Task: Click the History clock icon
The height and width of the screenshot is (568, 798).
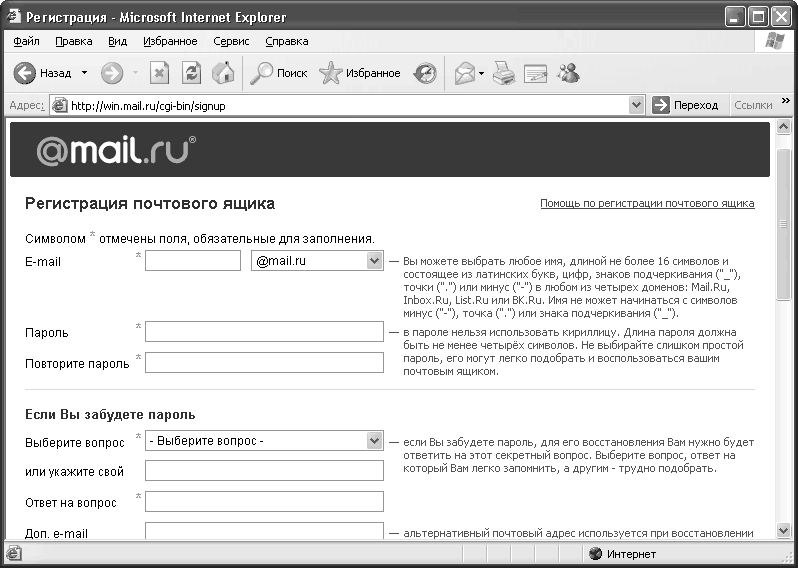Action: click(x=425, y=74)
